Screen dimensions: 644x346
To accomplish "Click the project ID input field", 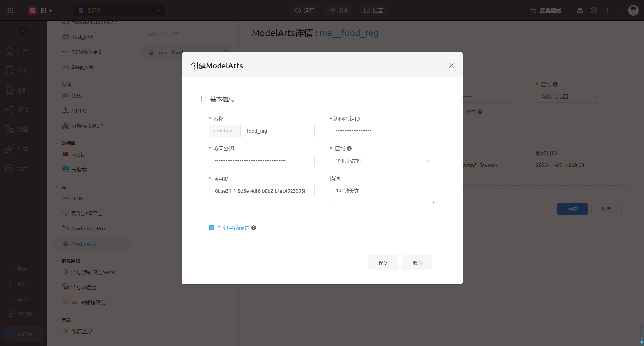I will tap(262, 191).
